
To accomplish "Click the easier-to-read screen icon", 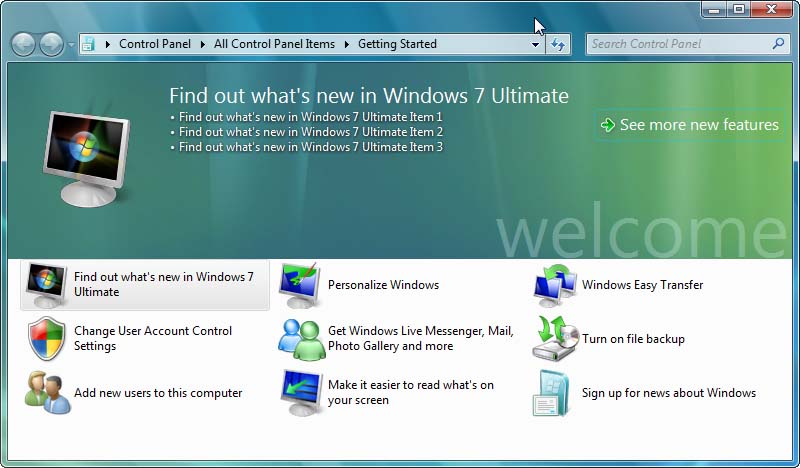I will click(x=299, y=393).
